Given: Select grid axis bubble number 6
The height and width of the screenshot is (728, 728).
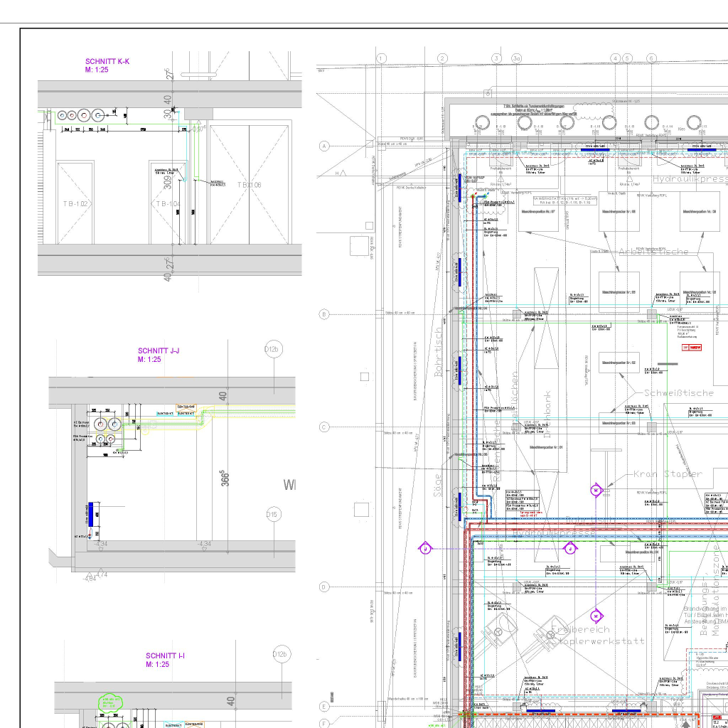Looking at the screenshot, I should point(651,58).
